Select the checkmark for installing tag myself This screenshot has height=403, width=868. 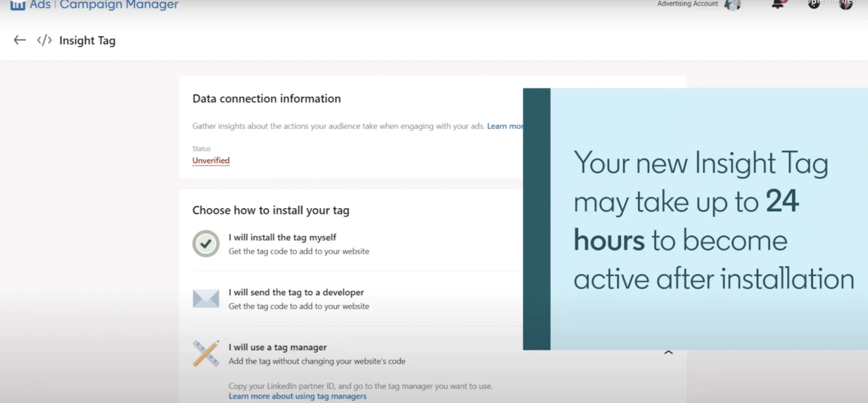[206, 244]
